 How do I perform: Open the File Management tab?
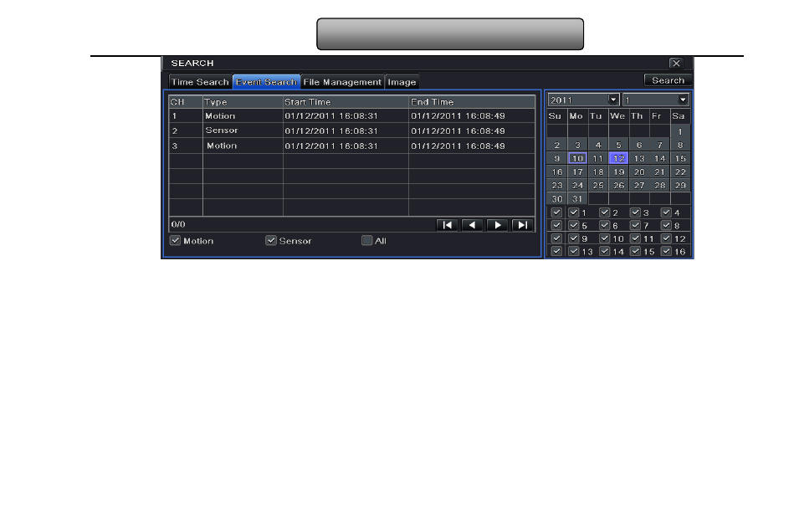[342, 82]
